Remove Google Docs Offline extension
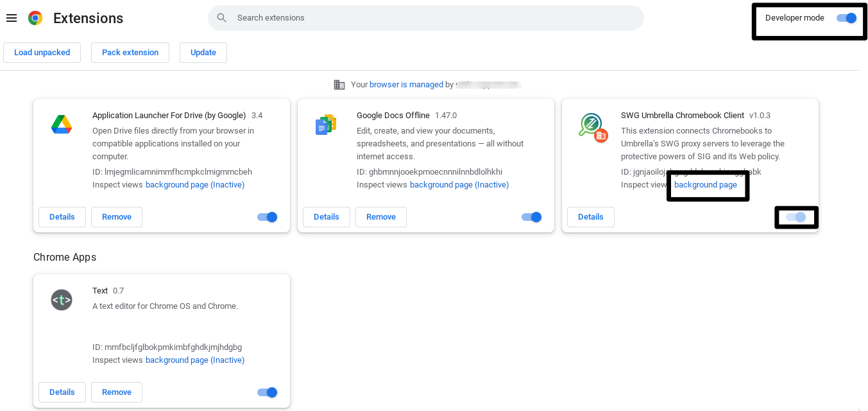868x411 pixels. click(381, 217)
